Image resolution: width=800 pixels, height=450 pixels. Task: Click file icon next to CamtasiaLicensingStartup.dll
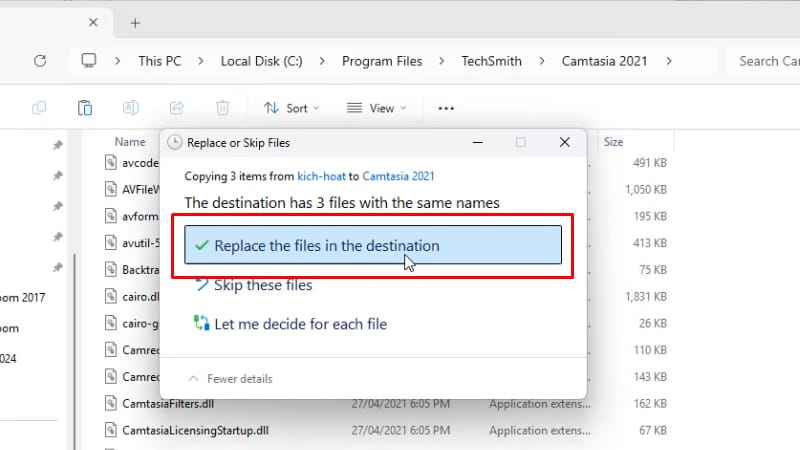tap(111, 430)
